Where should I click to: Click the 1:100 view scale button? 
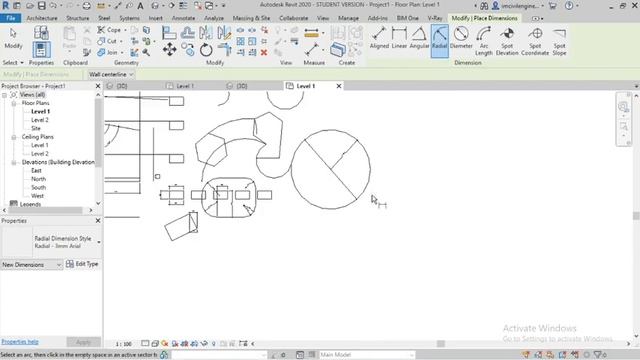(123, 344)
